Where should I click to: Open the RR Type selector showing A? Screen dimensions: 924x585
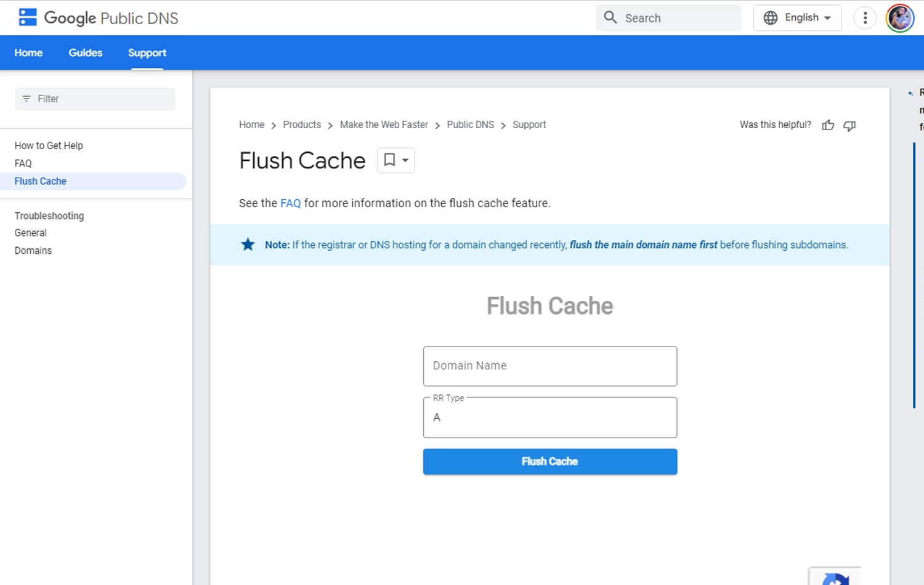(549, 417)
